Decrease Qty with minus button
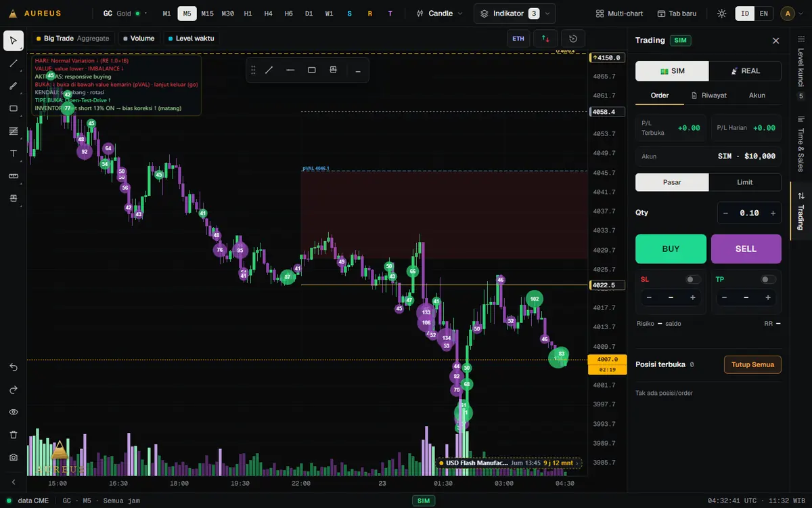 click(x=726, y=213)
